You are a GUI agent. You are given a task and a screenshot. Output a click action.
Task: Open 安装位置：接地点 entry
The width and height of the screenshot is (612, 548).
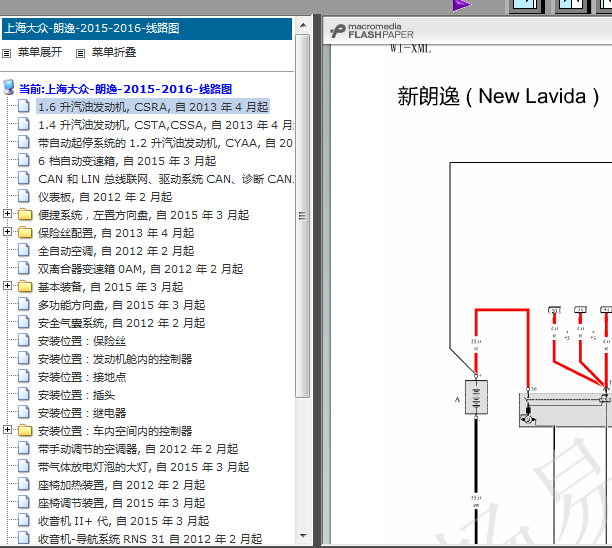(x=82, y=377)
